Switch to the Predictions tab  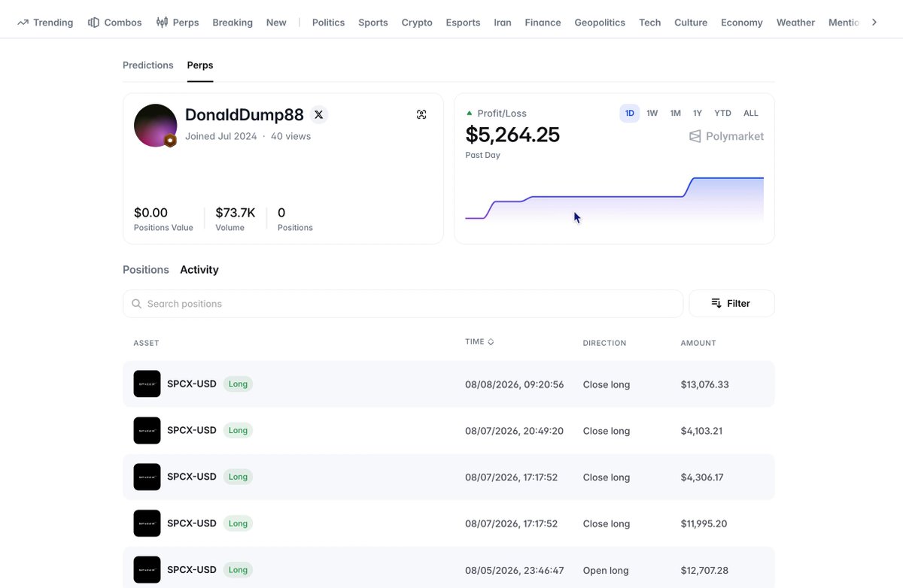pyautogui.click(x=148, y=65)
